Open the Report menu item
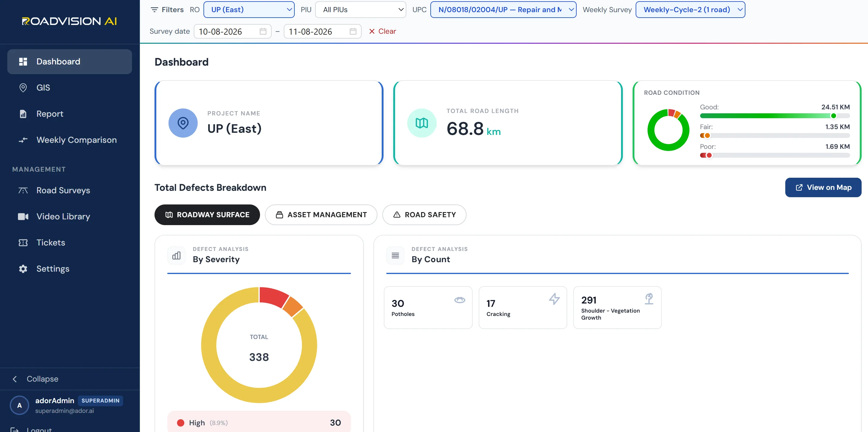868x432 pixels. point(69,114)
